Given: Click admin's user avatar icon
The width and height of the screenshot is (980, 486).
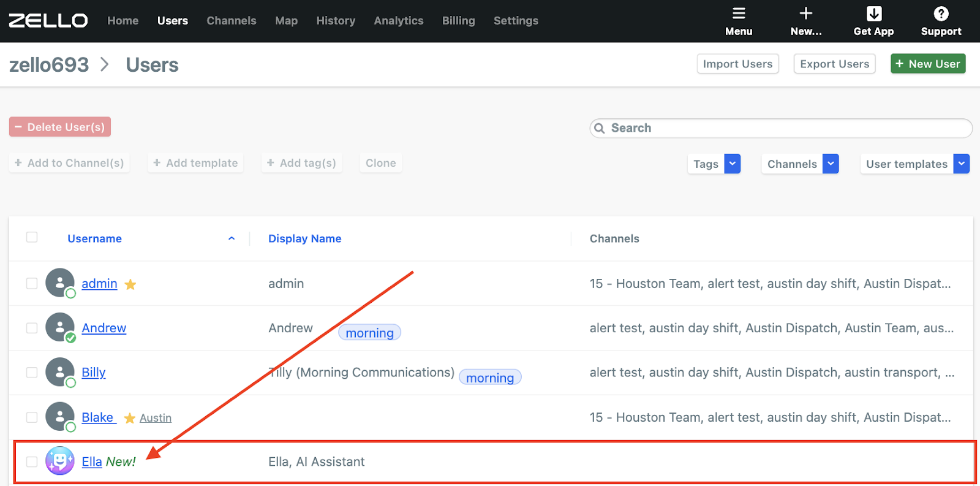Looking at the screenshot, I should point(60,283).
